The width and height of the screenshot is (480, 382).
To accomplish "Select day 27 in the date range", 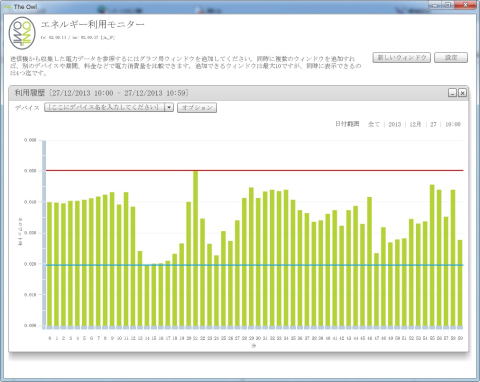I will pos(433,124).
